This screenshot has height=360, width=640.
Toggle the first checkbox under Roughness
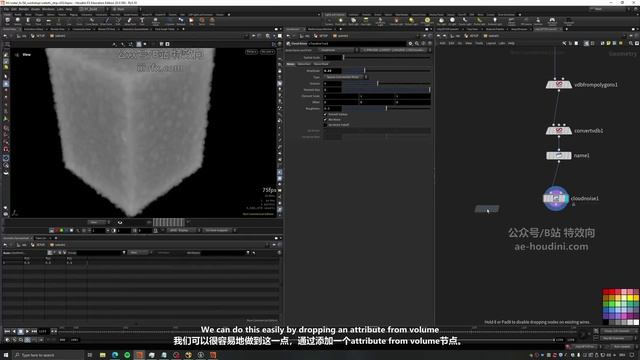pos(325,114)
